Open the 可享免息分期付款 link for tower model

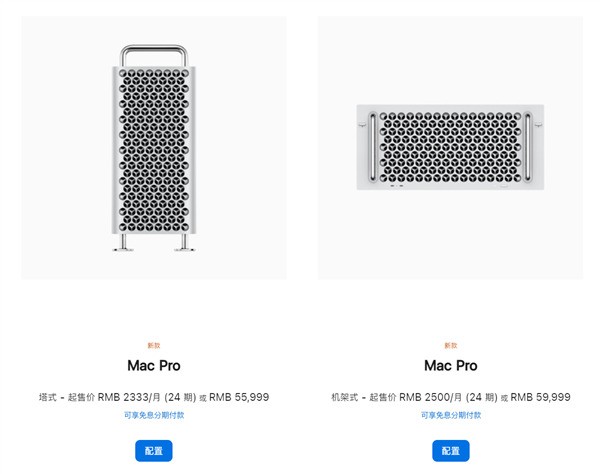point(153,414)
